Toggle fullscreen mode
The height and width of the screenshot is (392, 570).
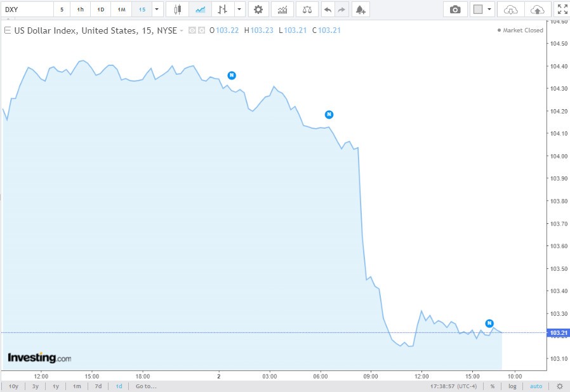point(562,10)
